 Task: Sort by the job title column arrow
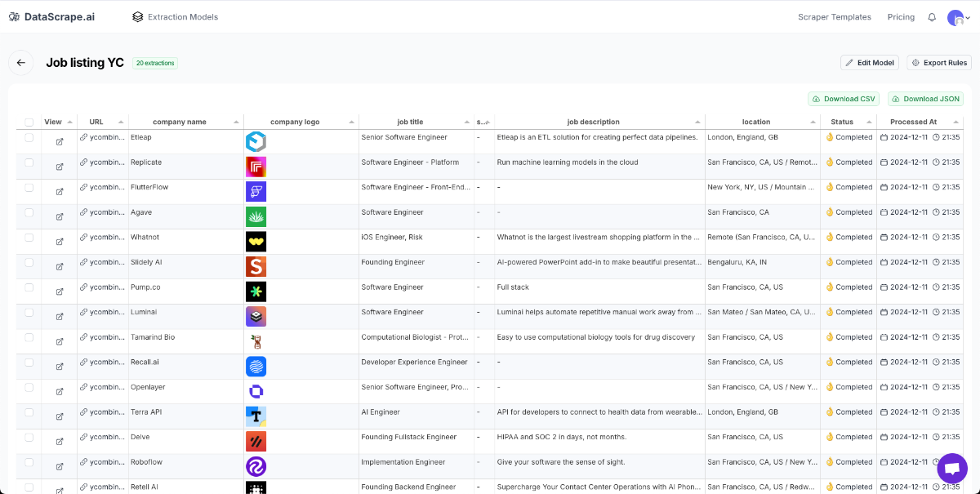[x=468, y=122]
